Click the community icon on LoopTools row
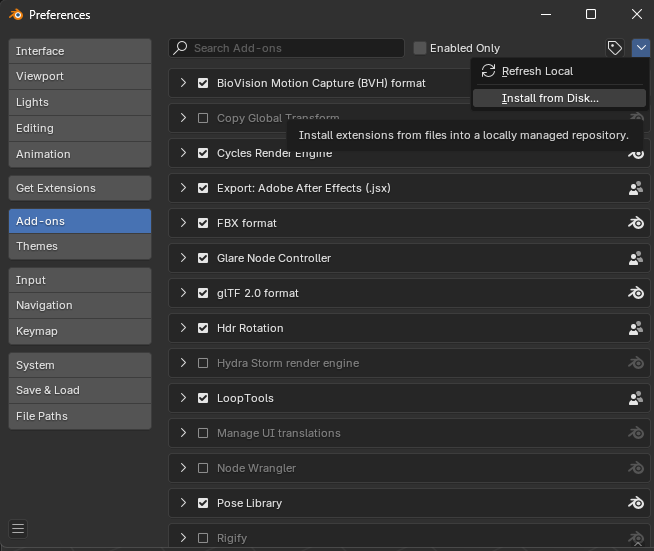 point(635,398)
